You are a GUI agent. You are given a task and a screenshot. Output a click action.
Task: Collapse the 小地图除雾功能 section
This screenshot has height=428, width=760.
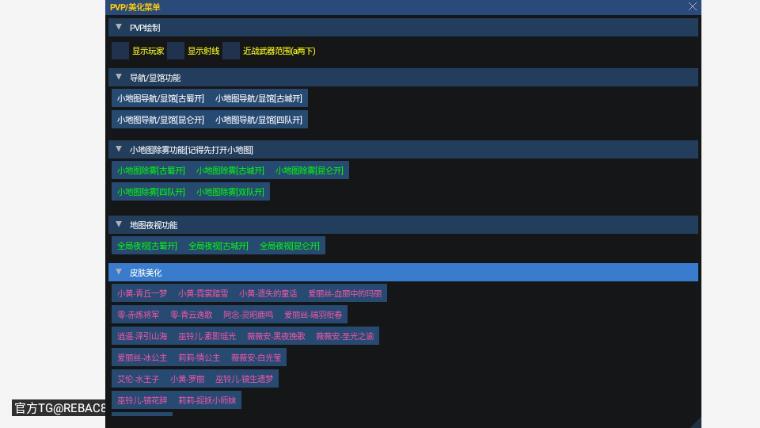(x=119, y=149)
